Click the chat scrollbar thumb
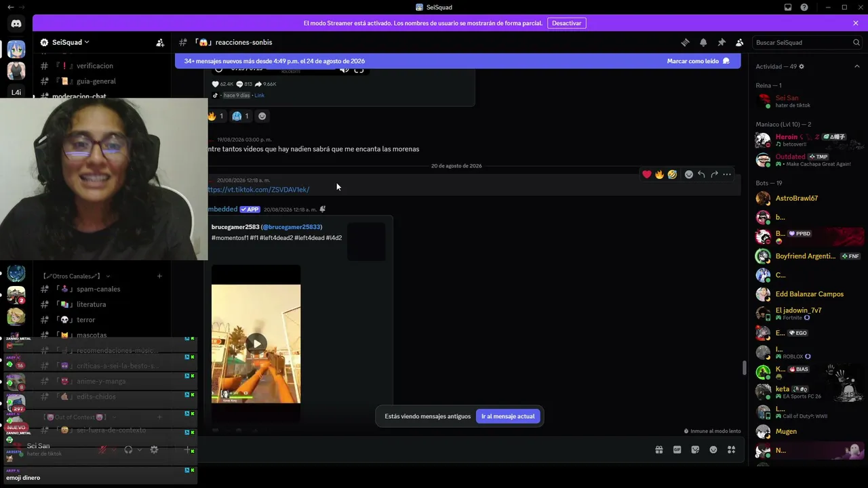The width and height of the screenshot is (868, 488). point(745,368)
